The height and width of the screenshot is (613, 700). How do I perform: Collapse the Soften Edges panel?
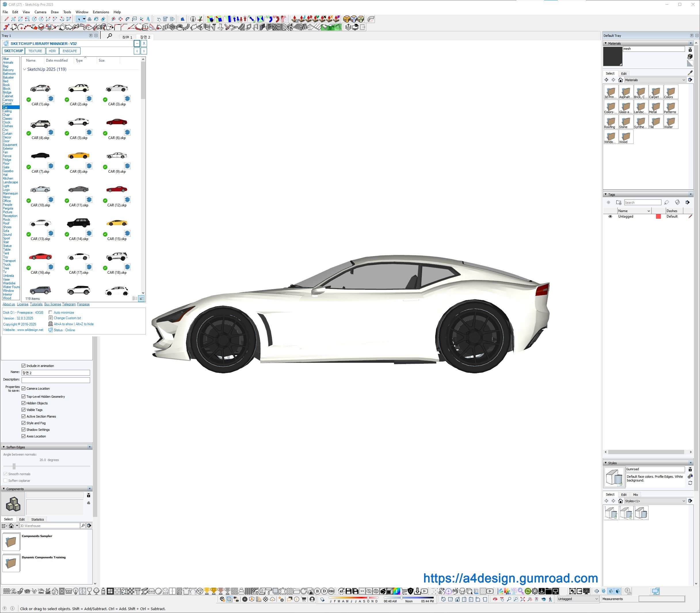(4, 447)
